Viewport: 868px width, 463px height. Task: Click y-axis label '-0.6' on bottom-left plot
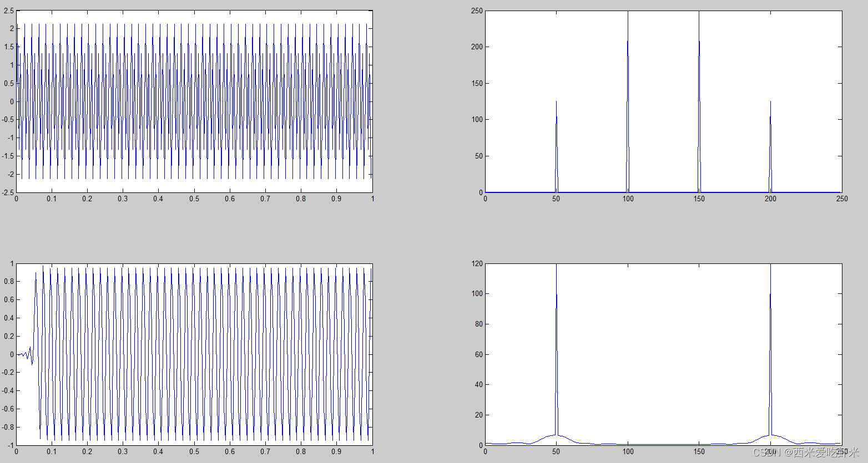tap(8, 409)
